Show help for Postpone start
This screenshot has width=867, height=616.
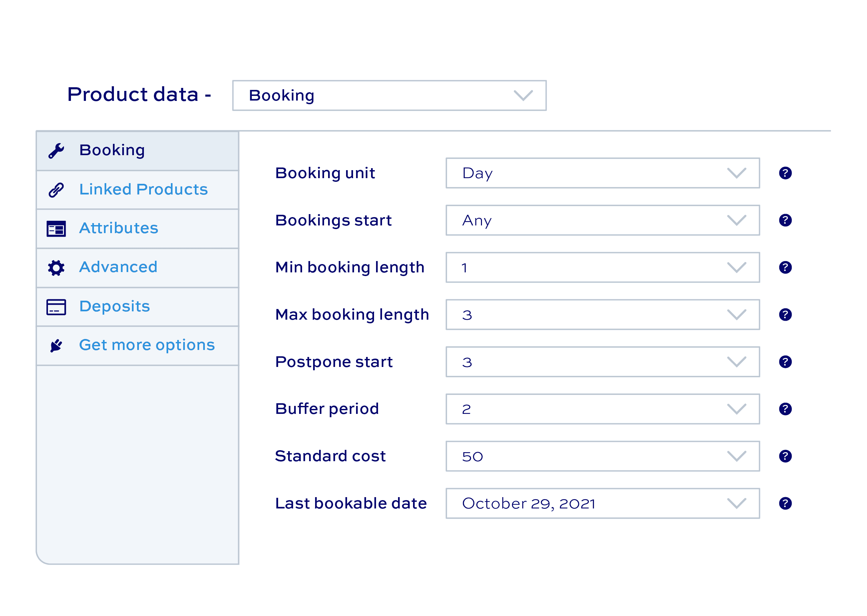click(785, 362)
